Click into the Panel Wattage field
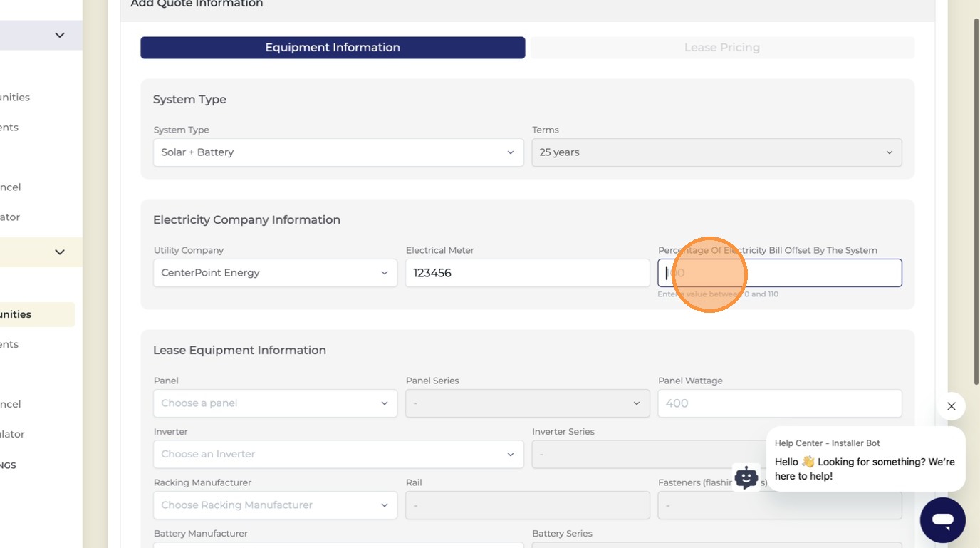This screenshot has height=548, width=980. (780, 403)
